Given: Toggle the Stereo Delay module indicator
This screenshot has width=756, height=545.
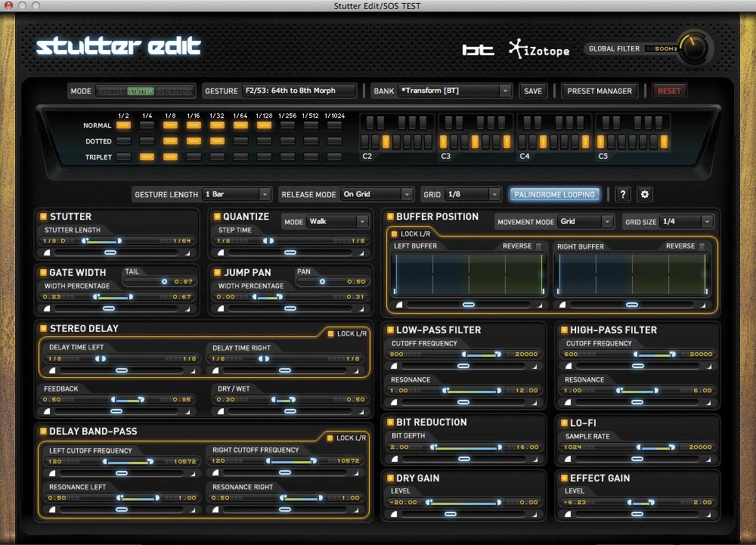Looking at the screenshot, I should point(43,328).
